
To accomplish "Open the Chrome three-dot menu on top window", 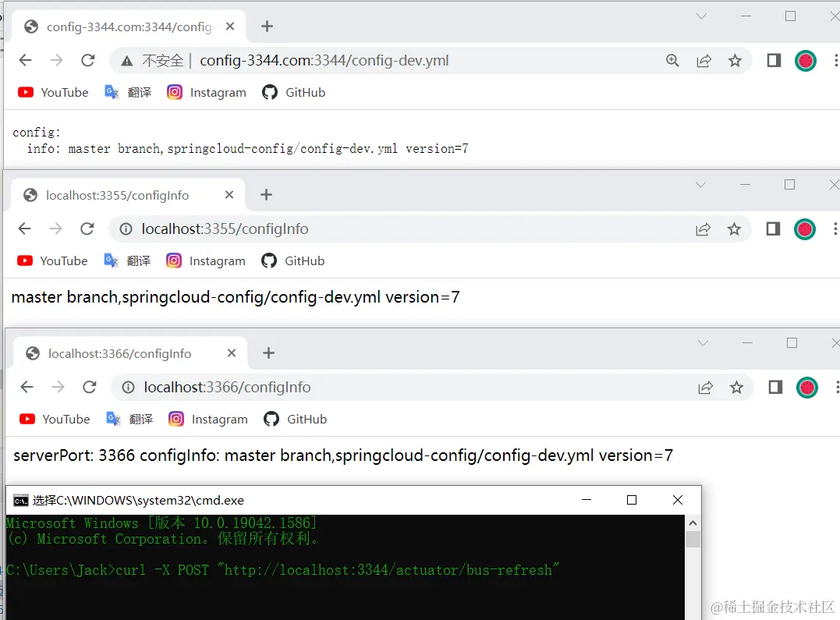I will tap(835, 60).
